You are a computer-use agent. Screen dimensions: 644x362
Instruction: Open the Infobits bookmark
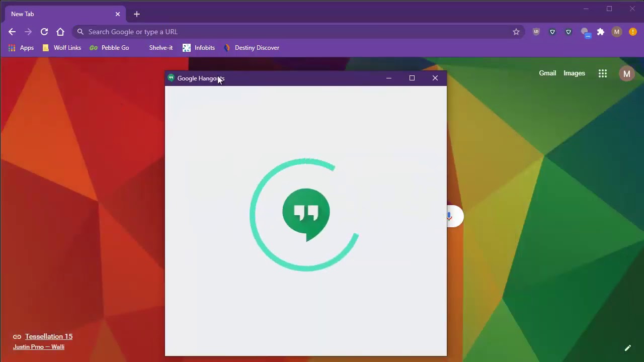tap(199, 48)
